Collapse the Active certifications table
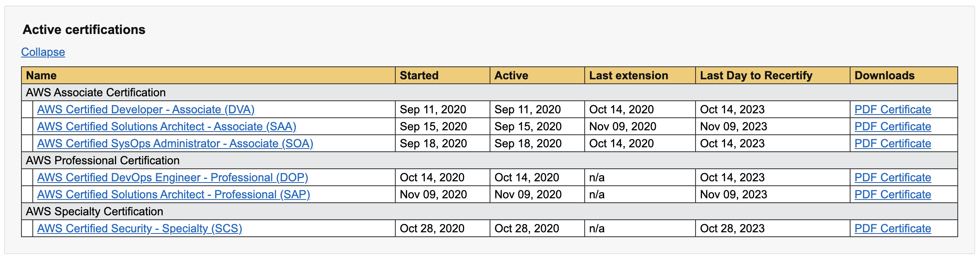This screenshot has height=259, width=980. pyautogui.click(x=43, y=52)
